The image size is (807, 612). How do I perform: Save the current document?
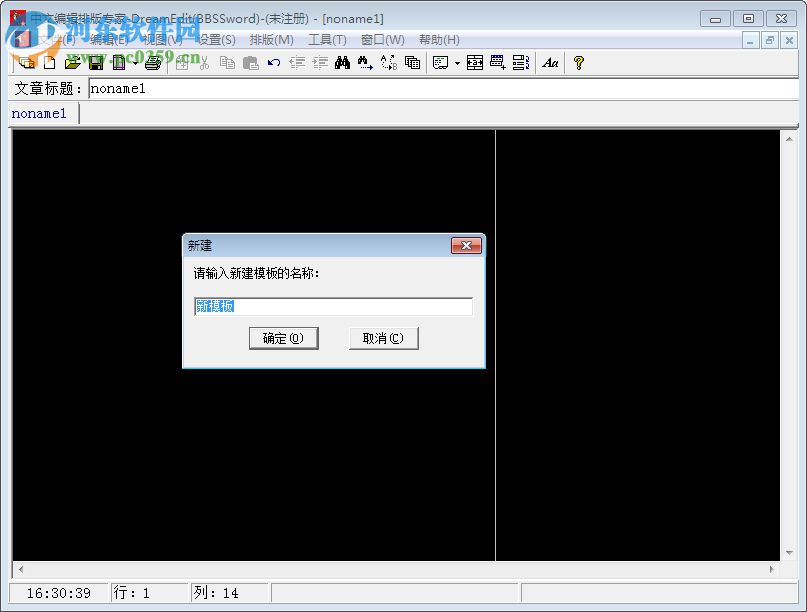tap(95, 62)
